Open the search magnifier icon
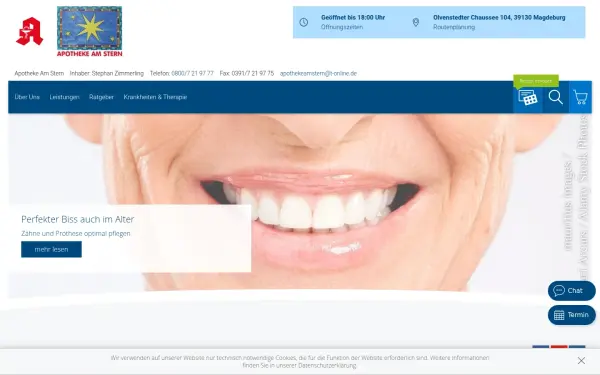Screen dimensions: 600x375 pyautogui.click(x=555, y=97)
